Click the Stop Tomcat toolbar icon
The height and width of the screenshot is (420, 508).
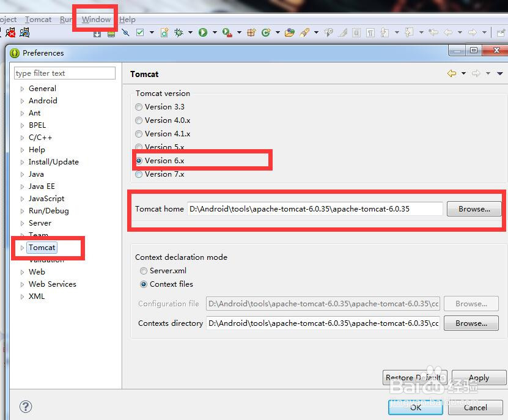tap(10, 32)
